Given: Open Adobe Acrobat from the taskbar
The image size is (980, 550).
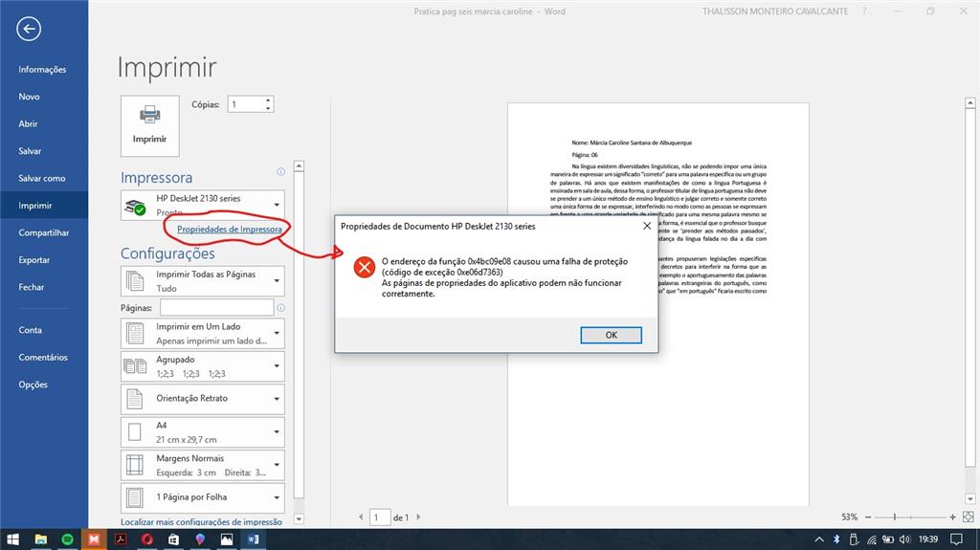Looking at the screenshot, I should pos(121,539).
